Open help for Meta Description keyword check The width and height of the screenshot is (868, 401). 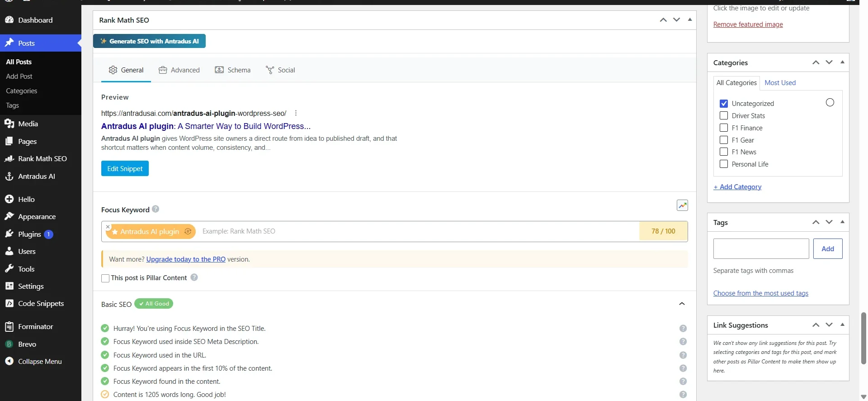pyautogui.click(x=683, y=342)
